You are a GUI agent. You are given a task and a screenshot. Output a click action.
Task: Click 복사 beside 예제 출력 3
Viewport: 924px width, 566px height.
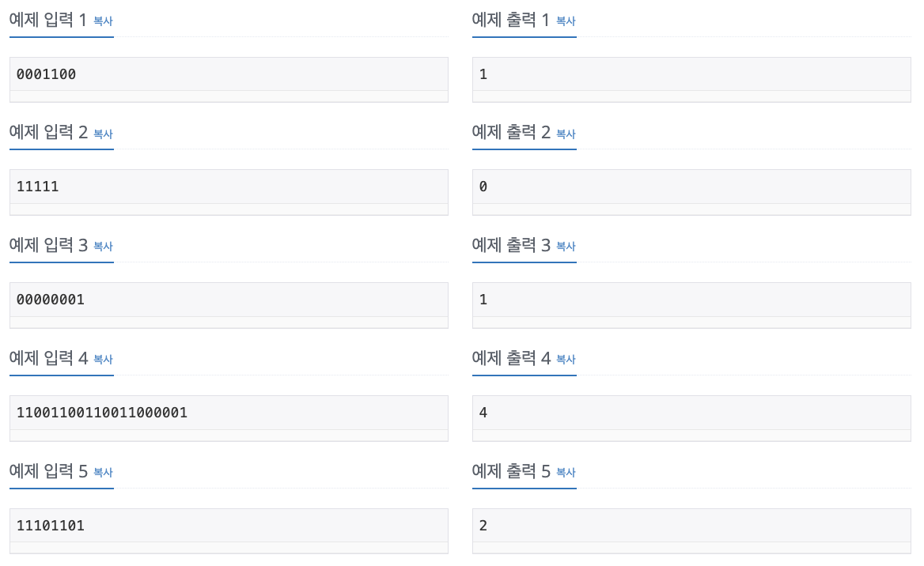point(566,247)
